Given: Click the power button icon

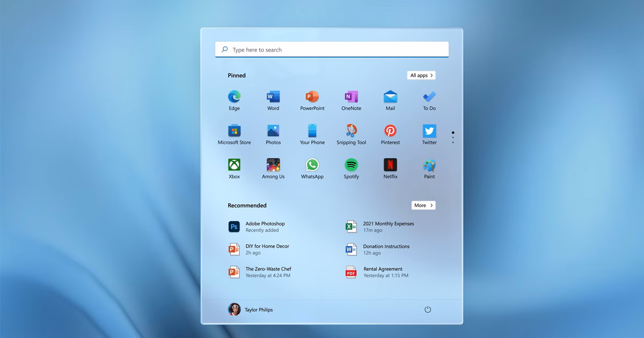Looking at the screenshot, I should pos(428,310).
